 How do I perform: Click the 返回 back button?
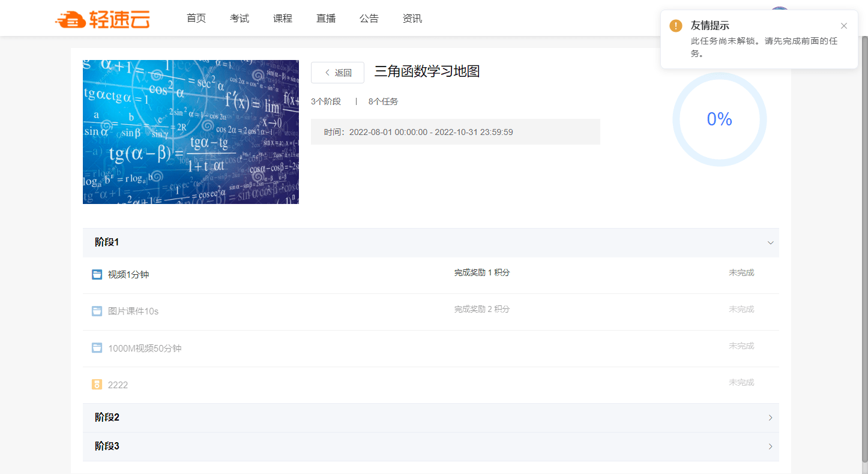[337, 73]
